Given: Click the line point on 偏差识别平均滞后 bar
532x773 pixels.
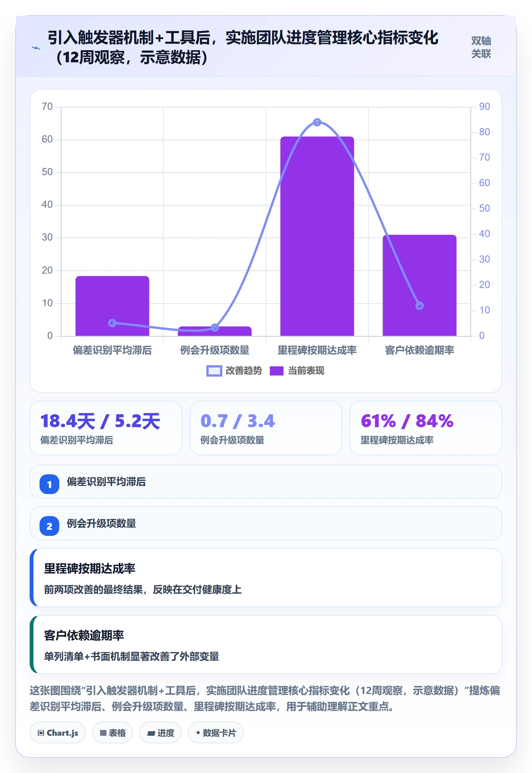Looking at the screenshot, I should pyautogui.click(x=112, y=323).
